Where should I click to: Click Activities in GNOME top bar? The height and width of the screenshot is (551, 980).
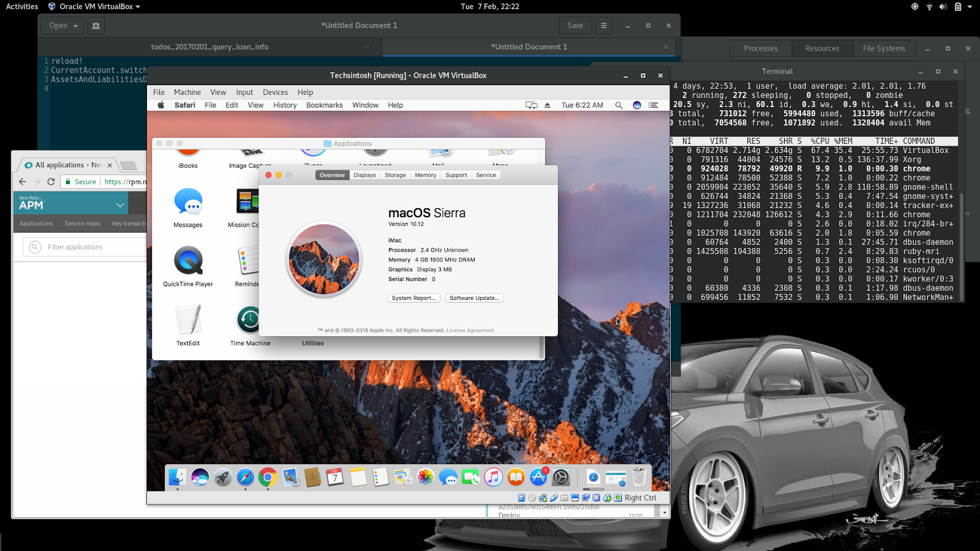pyautogui.click(x=22, y=7)
